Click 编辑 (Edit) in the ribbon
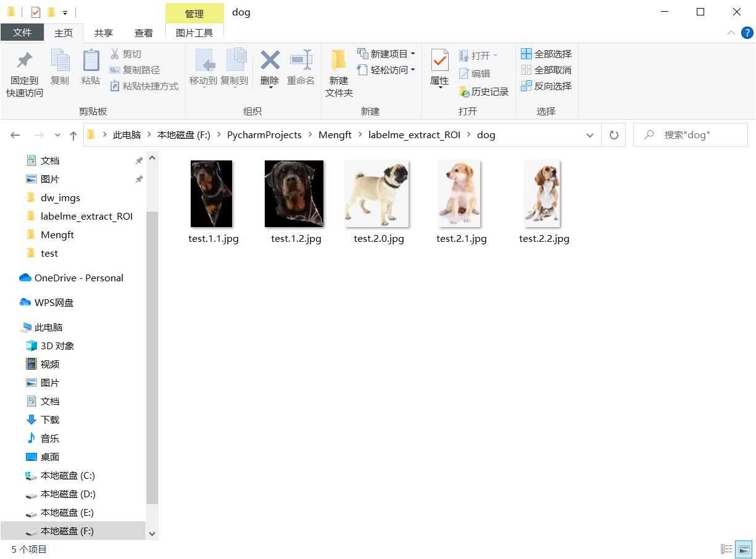Screen dimensions: 756x559 (x=475, y=73)
